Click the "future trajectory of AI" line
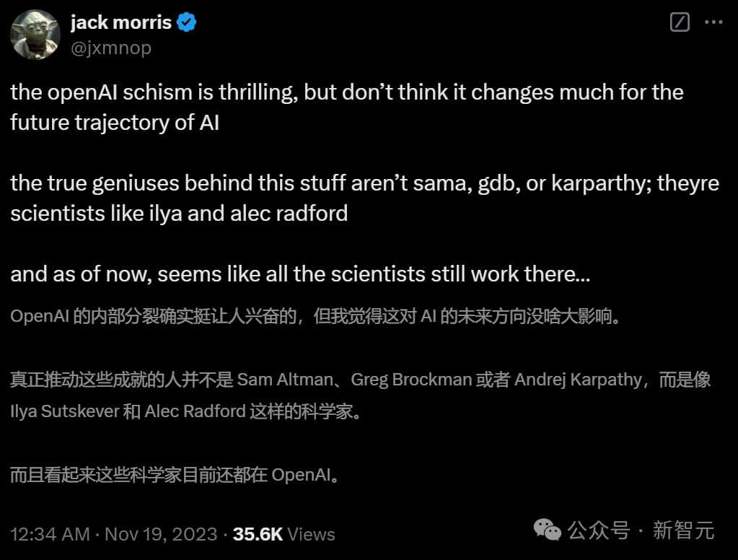The height and width of the screenshot is (560, 738). (x=115, y=123)
